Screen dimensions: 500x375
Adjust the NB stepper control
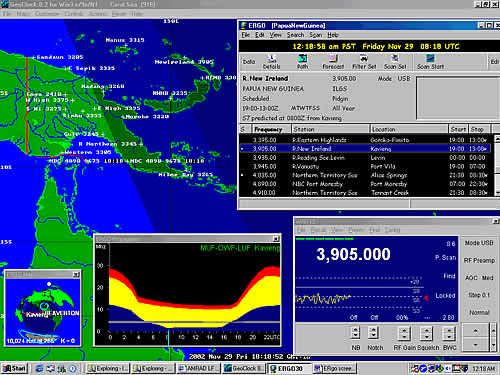coord(356,333)
